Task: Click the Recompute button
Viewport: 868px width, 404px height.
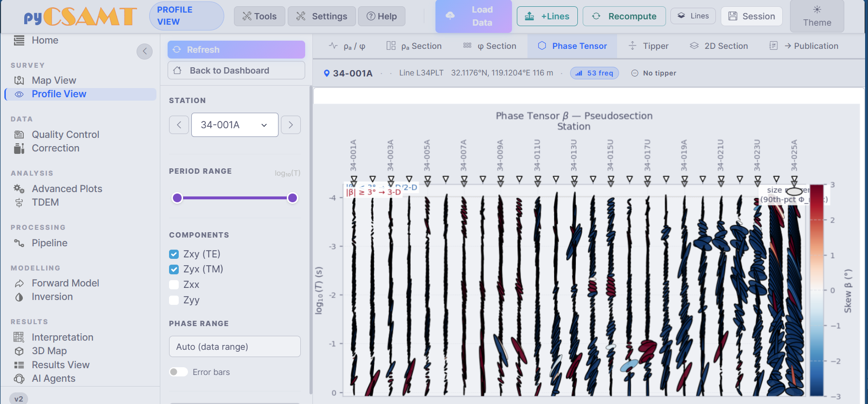Action: [x=624, y=16]
